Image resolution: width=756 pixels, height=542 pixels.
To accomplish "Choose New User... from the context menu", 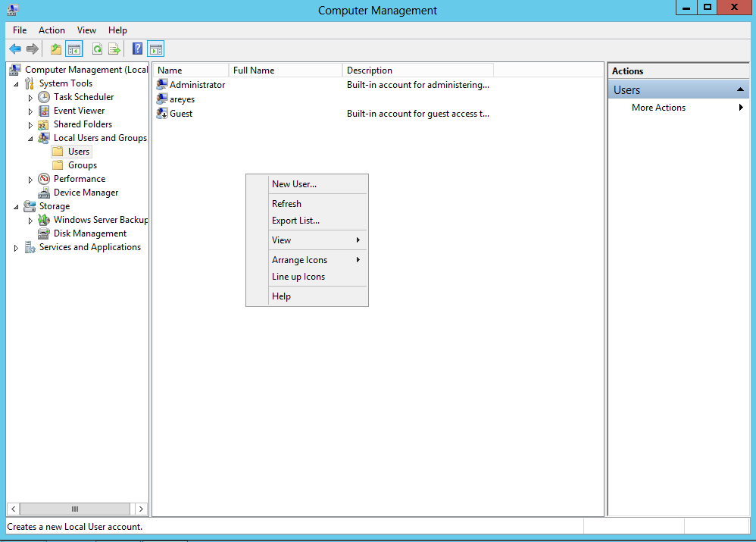I will pos(294,184).
